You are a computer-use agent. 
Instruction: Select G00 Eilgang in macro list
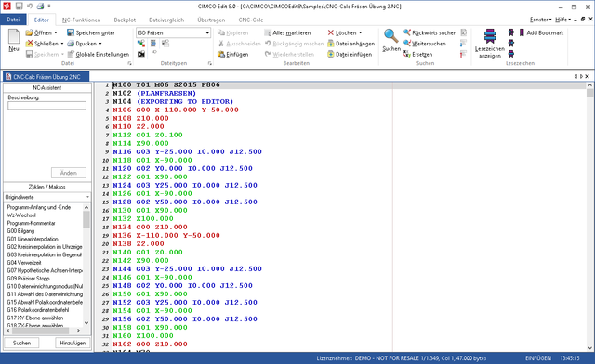point(20,231)
